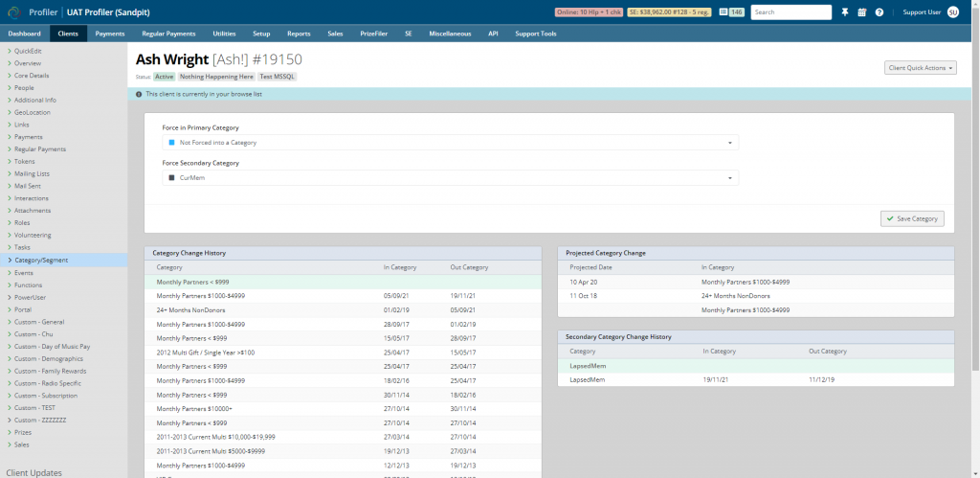Screen dimensions: 980x478
Task: Select Category/Segment in the sidebar
Action: 63,261
